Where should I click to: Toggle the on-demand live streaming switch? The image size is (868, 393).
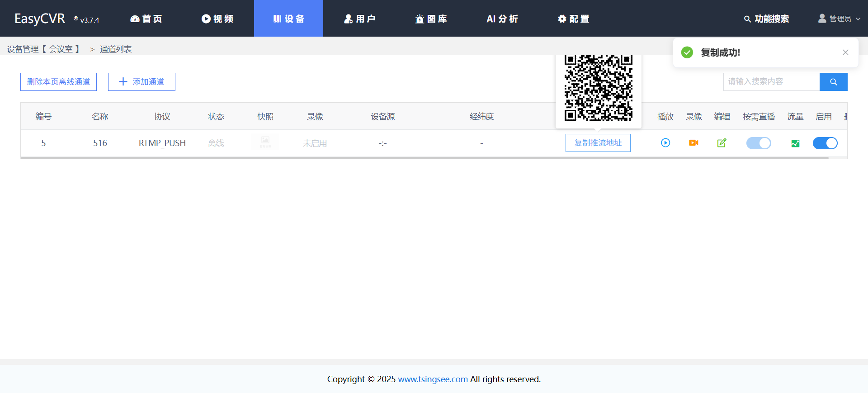point(758,143)
